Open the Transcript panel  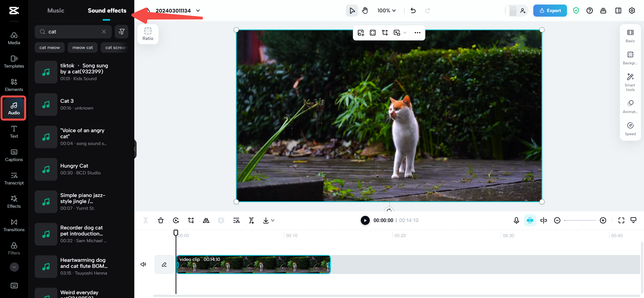click(x=14, y=179)
